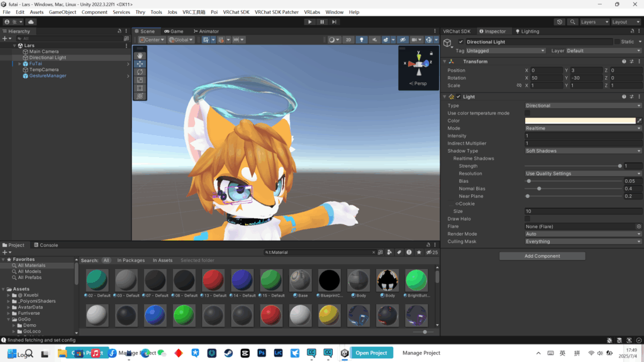644x362 pixels.
Task: Toggle Persp projection on scene gizmo
Action: [418, 84]
